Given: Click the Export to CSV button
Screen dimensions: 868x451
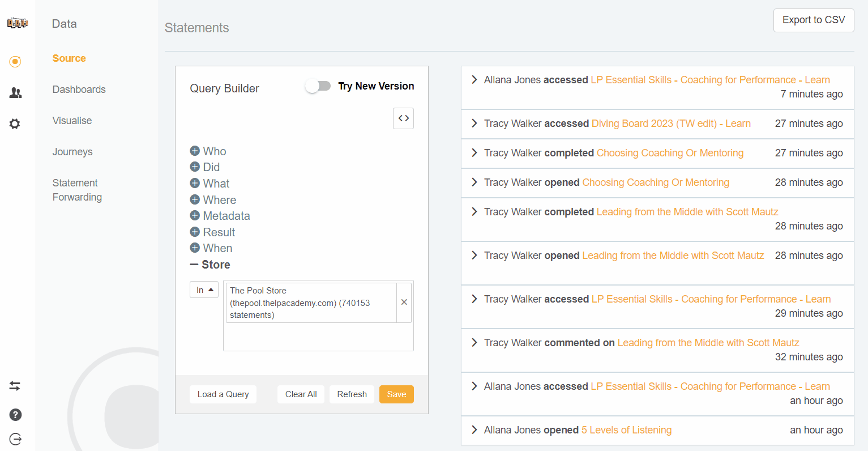Looking at the screenshot, I should click(814, 20).
